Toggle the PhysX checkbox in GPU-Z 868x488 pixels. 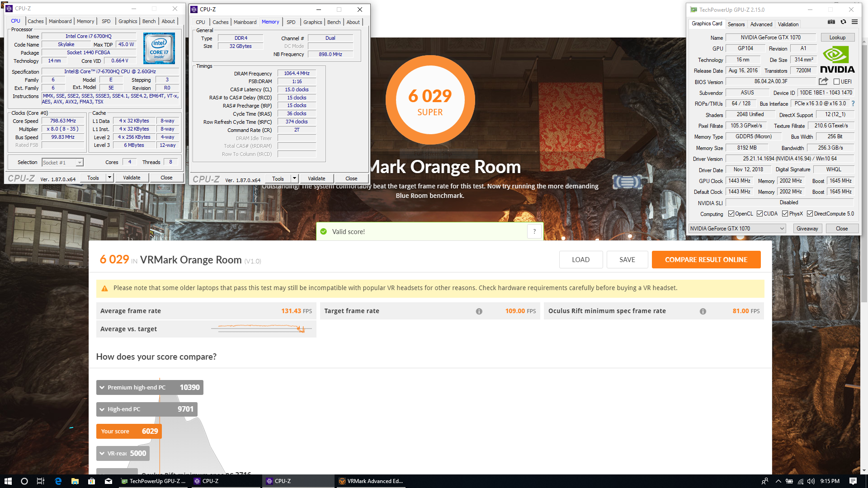pyautogui.click(x=785, y=214)
